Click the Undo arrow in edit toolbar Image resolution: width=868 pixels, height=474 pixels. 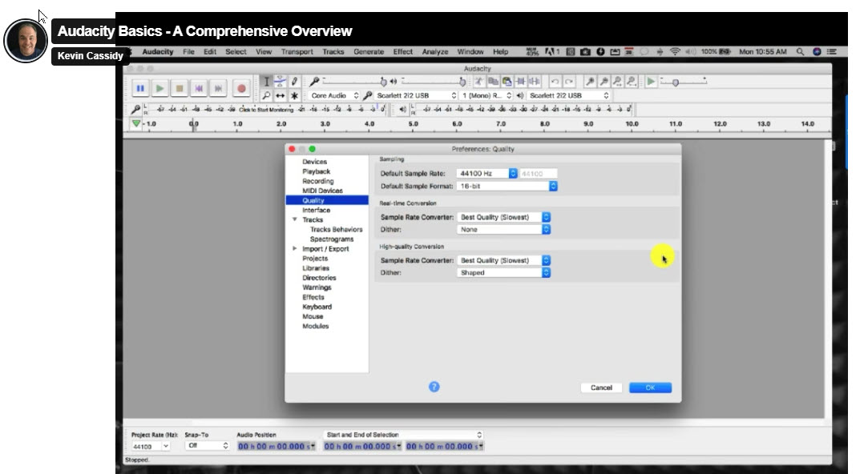pos(555,82)
